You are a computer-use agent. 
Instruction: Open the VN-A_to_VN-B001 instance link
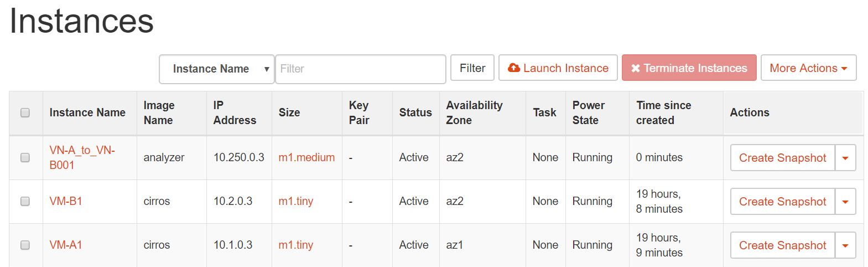click(82, 157)
